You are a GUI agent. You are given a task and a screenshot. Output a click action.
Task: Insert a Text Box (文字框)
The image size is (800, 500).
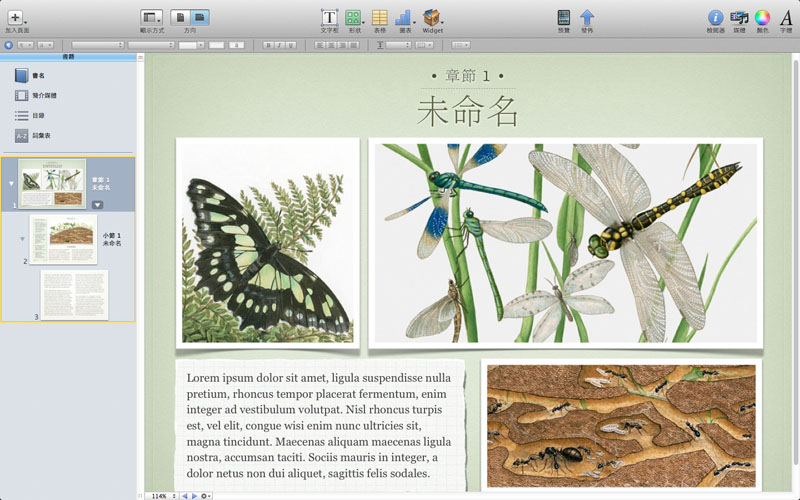tap(329, 17)
